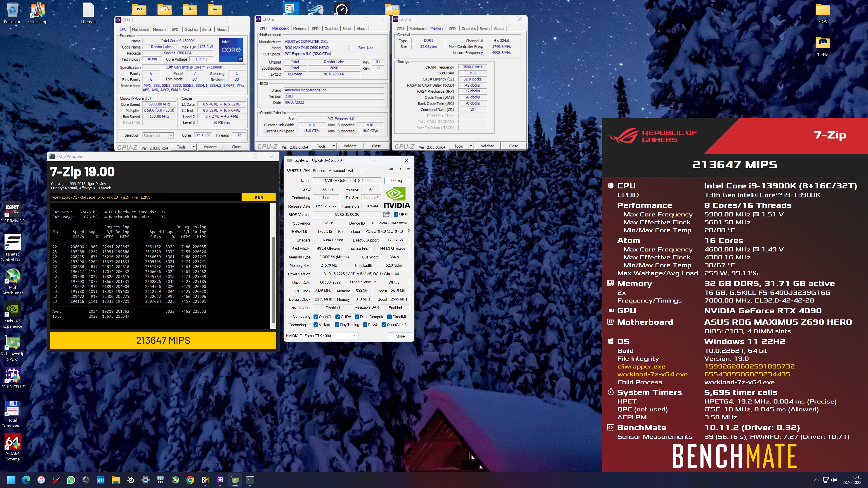Toggle the PhysX checkbox
Image resolution: width=868 pixels, height=488 pixels.
pos(365,325)
